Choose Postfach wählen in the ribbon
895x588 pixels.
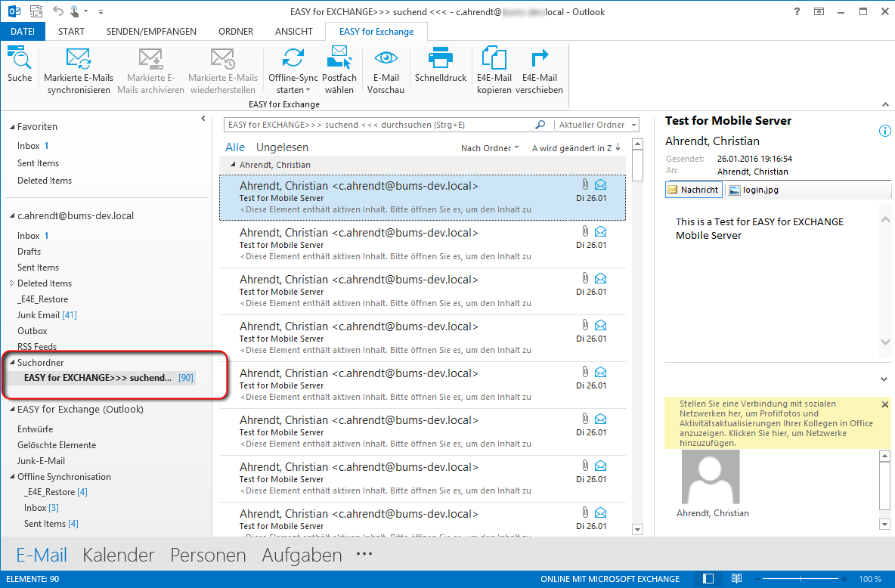click(339, 70)
